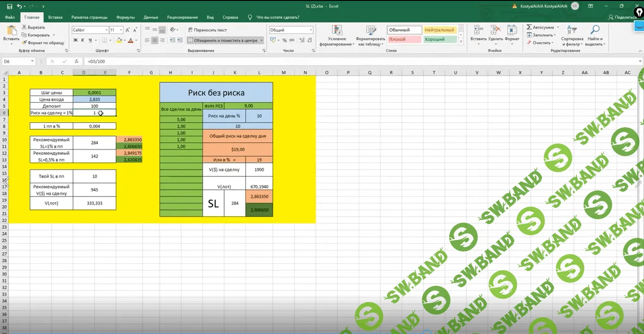Open the Данные ribbon tab
This screenshot has width=644, height=334.
[150, 17]
